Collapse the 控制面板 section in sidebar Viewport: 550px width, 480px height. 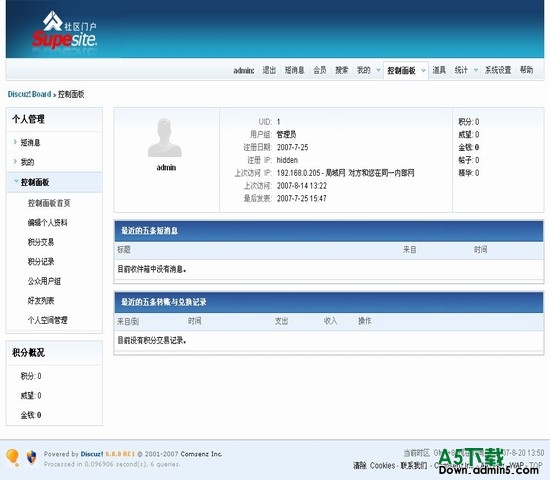16,181
